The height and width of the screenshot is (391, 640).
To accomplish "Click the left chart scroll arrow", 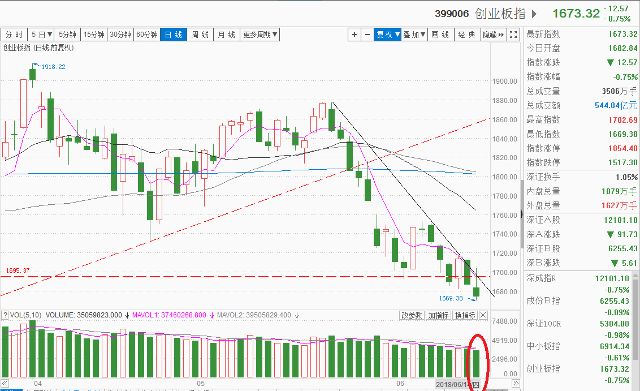I will pyautogui.click(x=4, y=383).
